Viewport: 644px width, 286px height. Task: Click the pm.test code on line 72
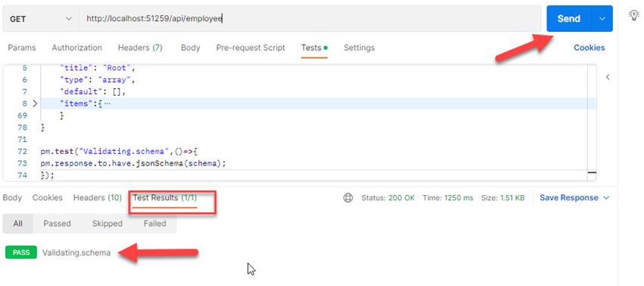(120, 152)
